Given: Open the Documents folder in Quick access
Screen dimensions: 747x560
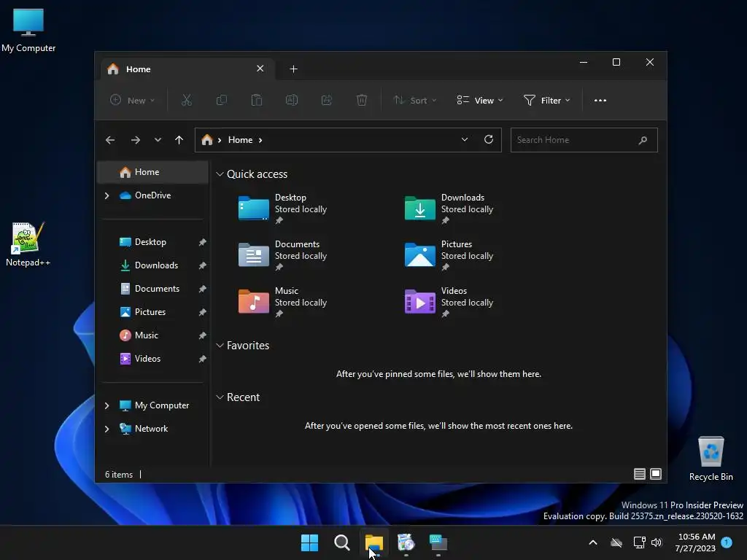Looking at the screenshot, I should pyautogui.click(x=283, y=255).
